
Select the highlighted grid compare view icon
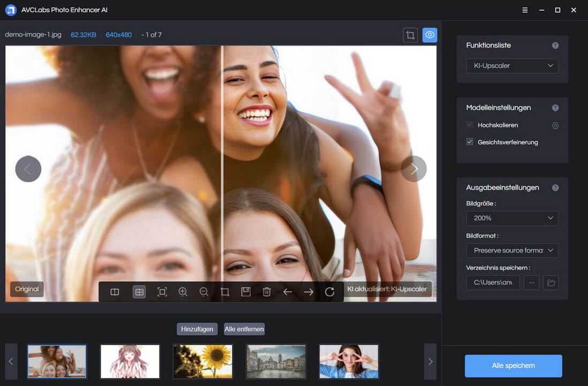pyautogui.click(x=139, y=292)
